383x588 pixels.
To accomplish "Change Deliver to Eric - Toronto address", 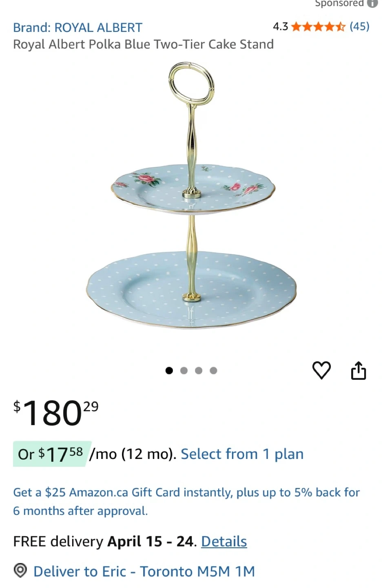I will [144, 571].
